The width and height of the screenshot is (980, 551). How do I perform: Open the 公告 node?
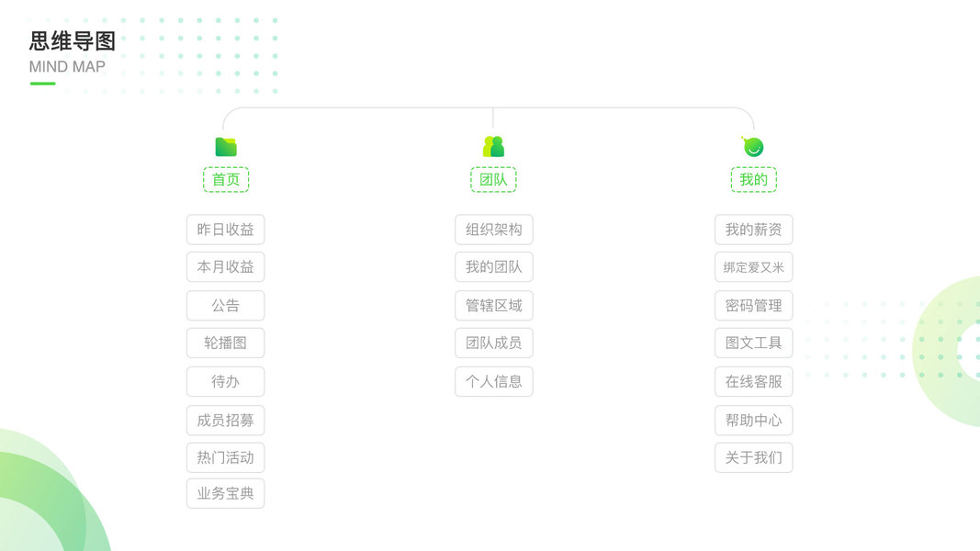point(226,306)
